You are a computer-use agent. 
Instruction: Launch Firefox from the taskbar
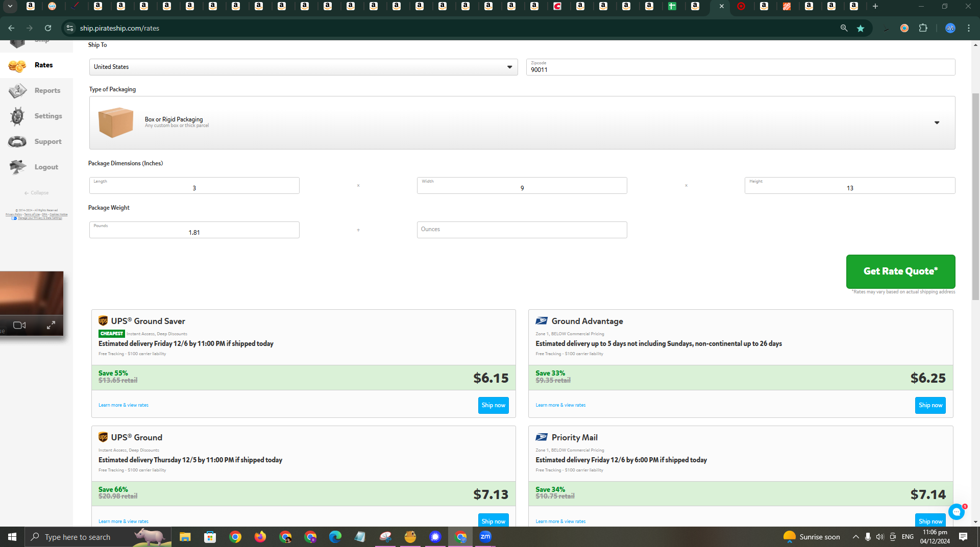(x=260, y=537)
